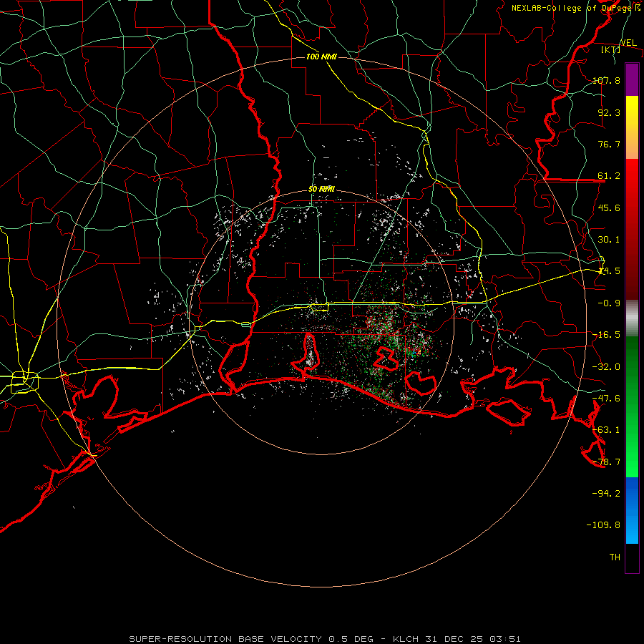
Task: Select the -32.0 legend value
Action: 606,367
